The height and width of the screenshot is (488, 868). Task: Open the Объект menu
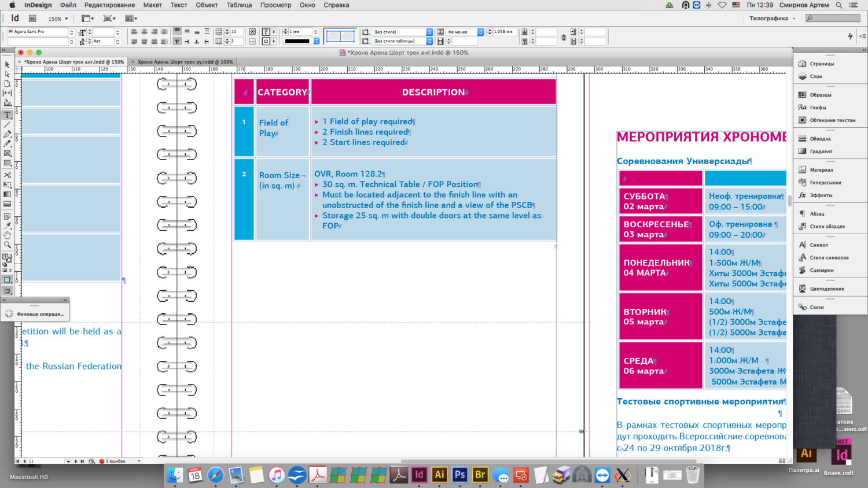207,5
